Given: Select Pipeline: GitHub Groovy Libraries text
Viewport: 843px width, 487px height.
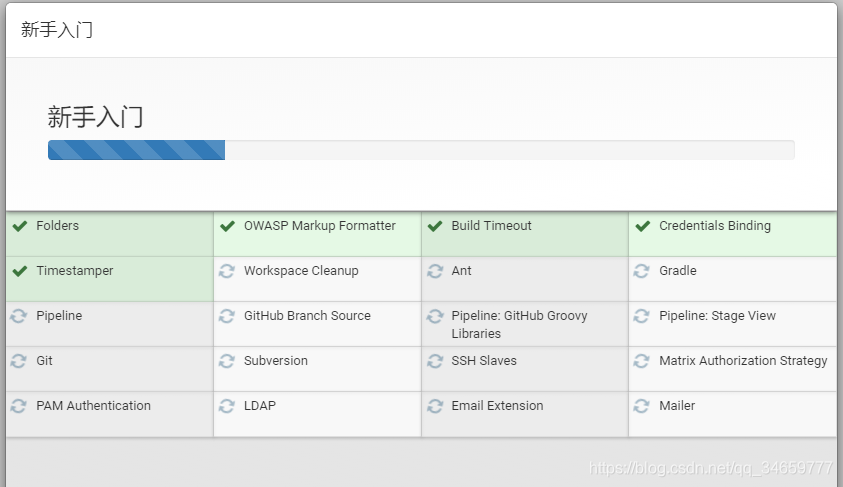Looking at the screenshot, I should coord(519,325).
